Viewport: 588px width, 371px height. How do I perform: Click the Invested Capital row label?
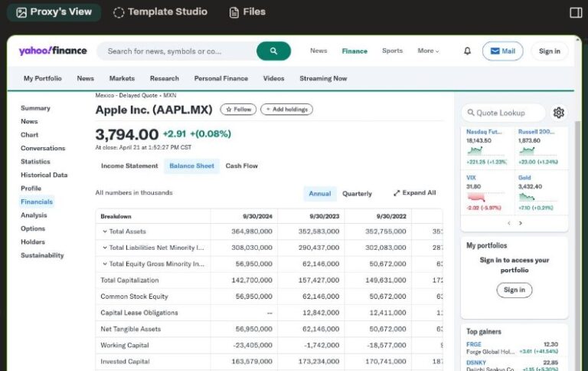[x=125, y=361]
